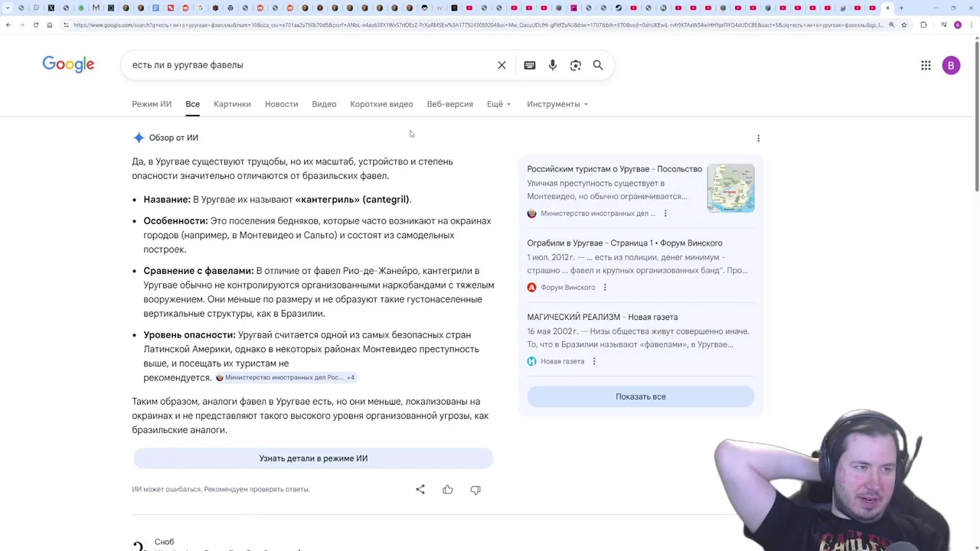
Task: Go back with browser back arrow
Action: (8, 24)
